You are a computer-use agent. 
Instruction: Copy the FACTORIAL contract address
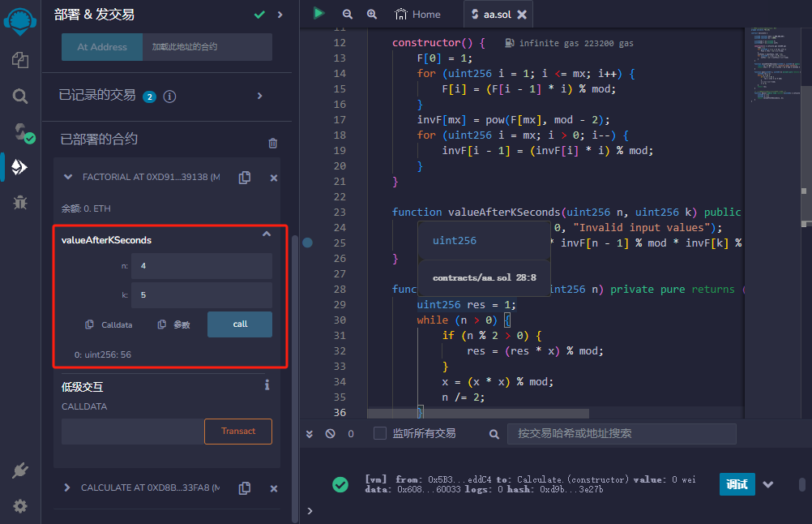245,178
